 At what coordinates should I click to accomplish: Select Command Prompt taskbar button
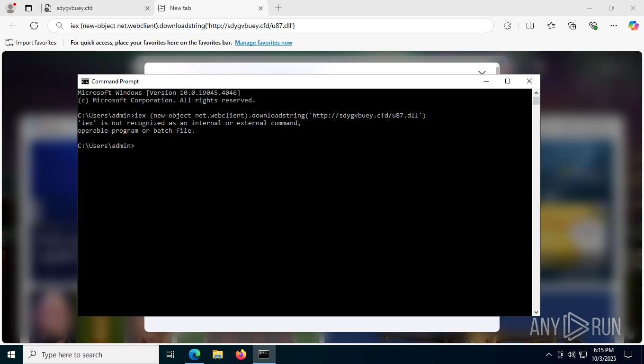click(264, 355)
